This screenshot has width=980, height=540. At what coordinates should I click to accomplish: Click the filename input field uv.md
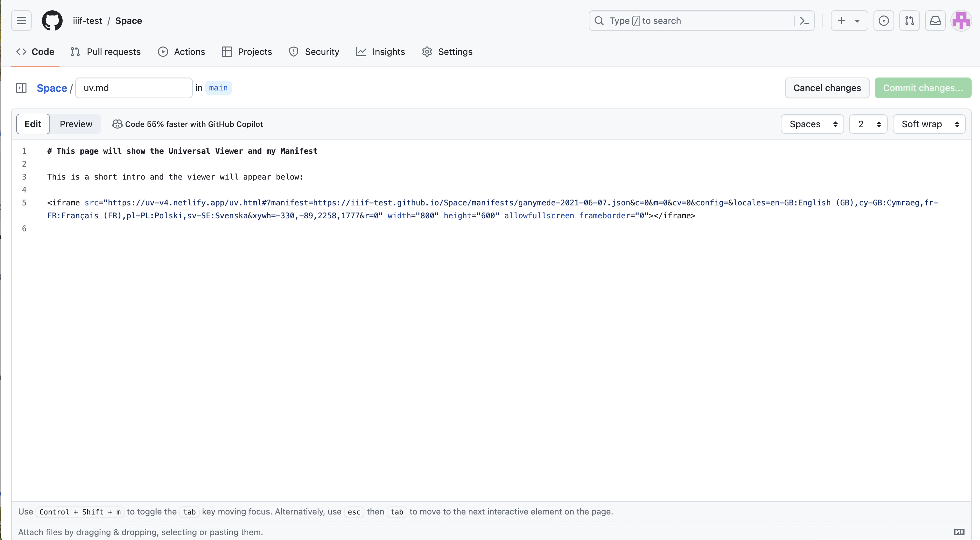tap(133, 88)
